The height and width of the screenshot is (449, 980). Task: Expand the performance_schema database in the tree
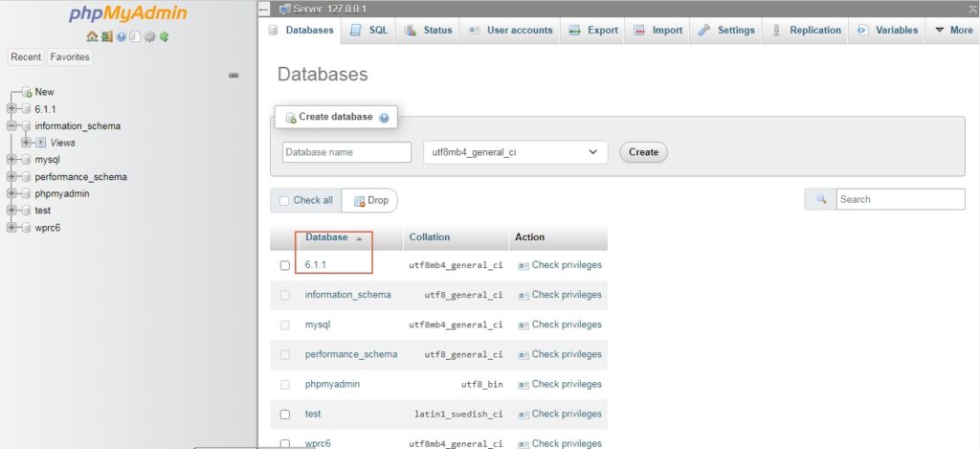(x=11, y=177)
